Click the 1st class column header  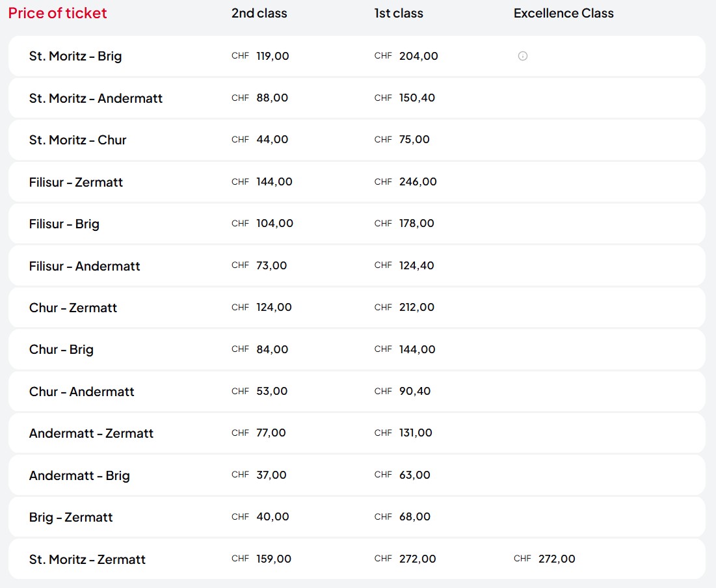click(399, 13)
